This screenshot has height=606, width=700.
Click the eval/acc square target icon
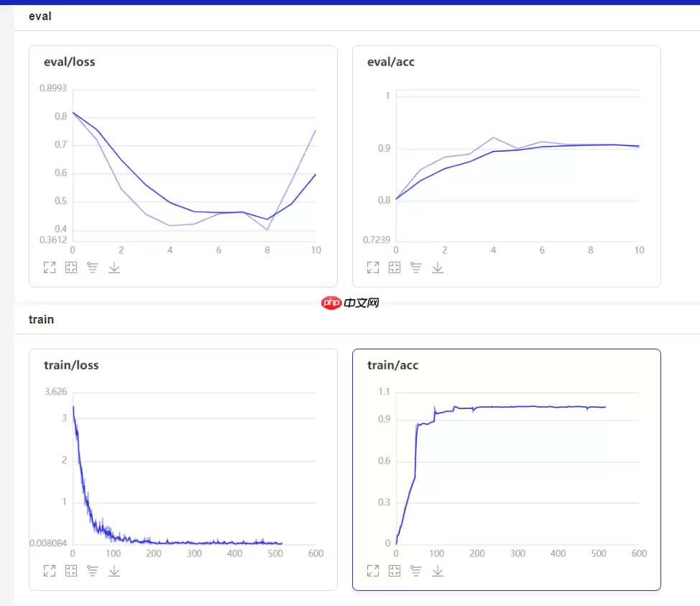pos(395,267)
